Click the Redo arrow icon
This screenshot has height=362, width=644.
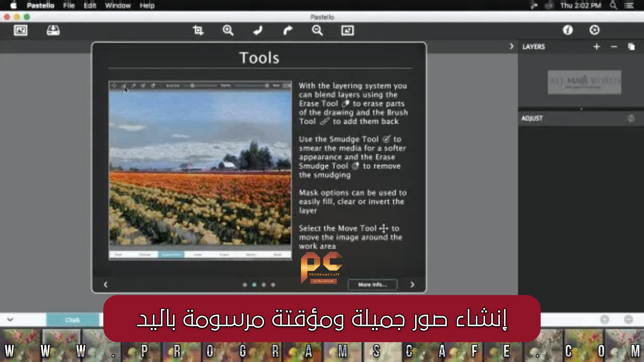287,30
